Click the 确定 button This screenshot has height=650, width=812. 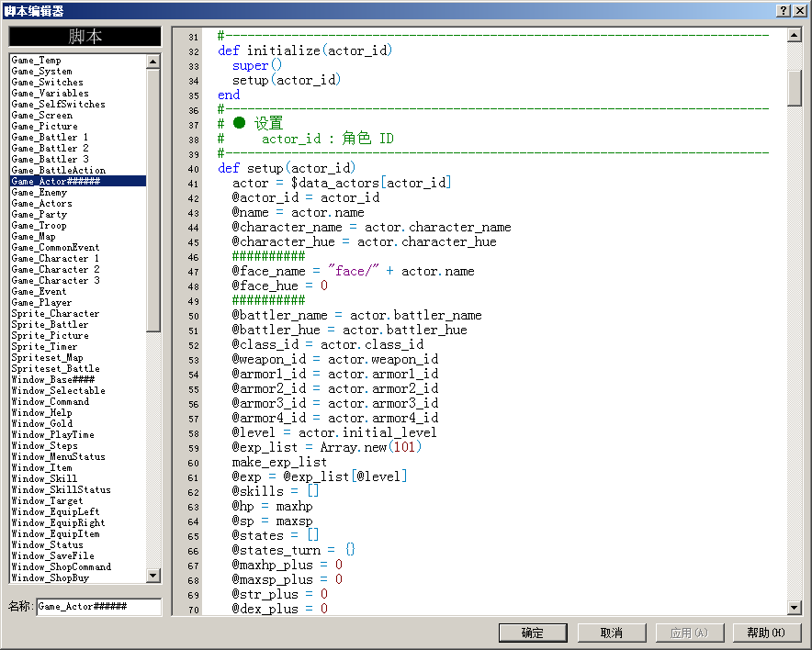point(533,633)
